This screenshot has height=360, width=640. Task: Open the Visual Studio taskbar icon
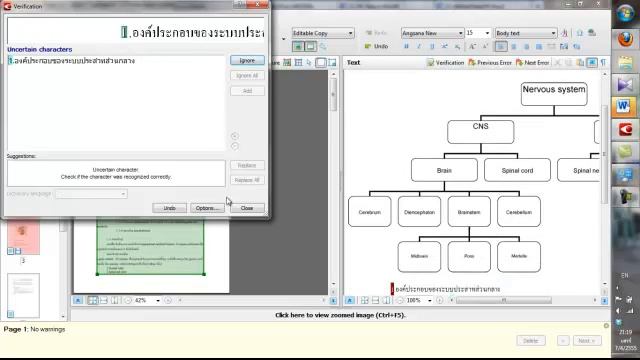point(625,84)
